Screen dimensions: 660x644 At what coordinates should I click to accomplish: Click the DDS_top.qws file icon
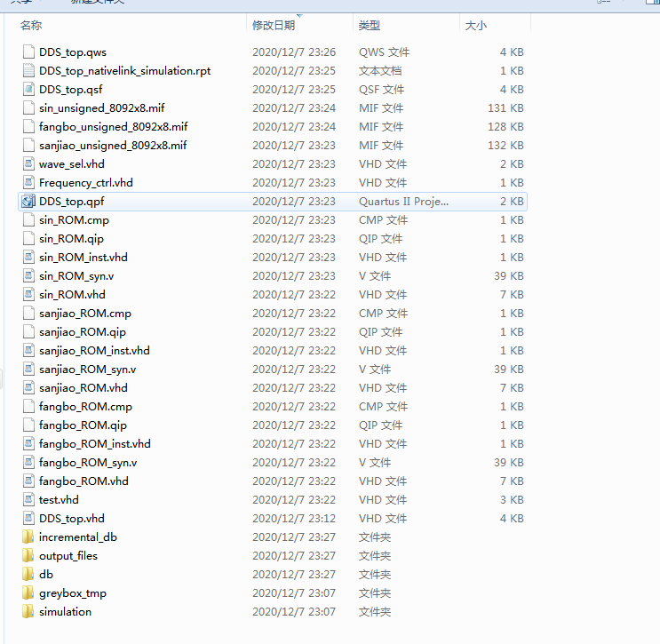[28, 52]
